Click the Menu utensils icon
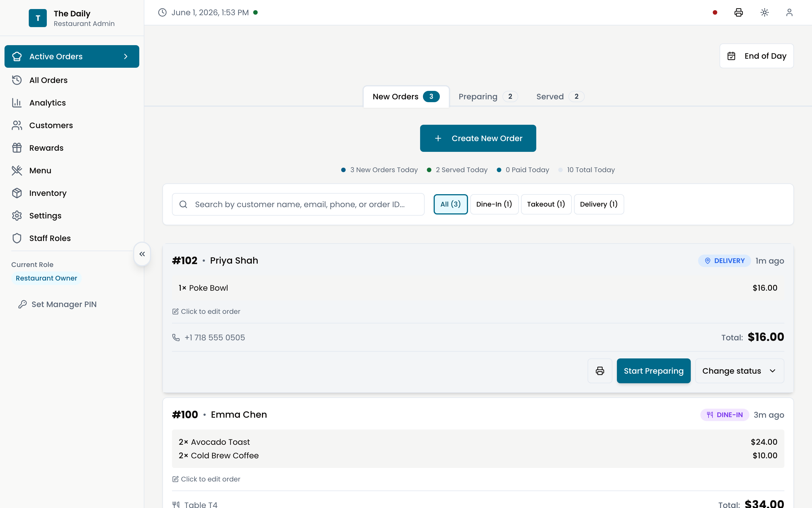Viewport: 812px width, 508px height. (x=17, y=170)
